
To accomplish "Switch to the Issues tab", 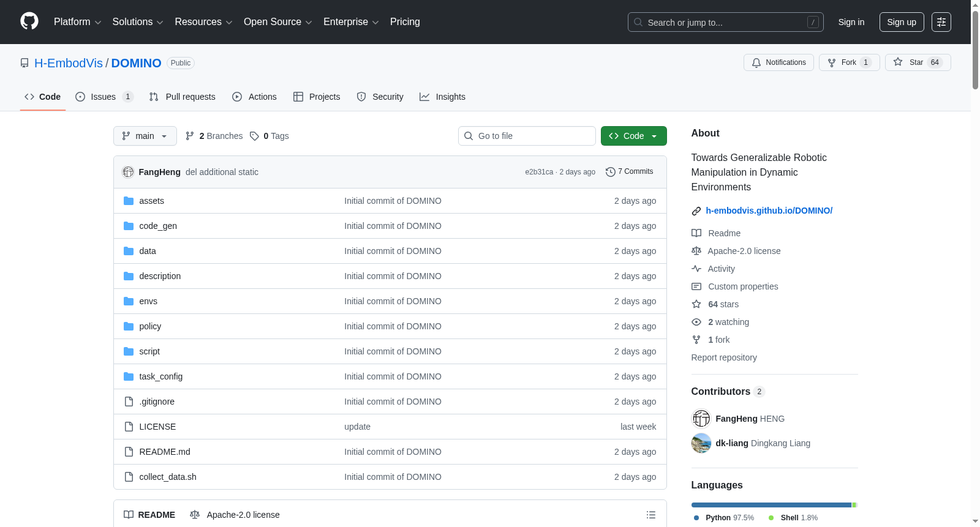I will click(x=104, y=97).
